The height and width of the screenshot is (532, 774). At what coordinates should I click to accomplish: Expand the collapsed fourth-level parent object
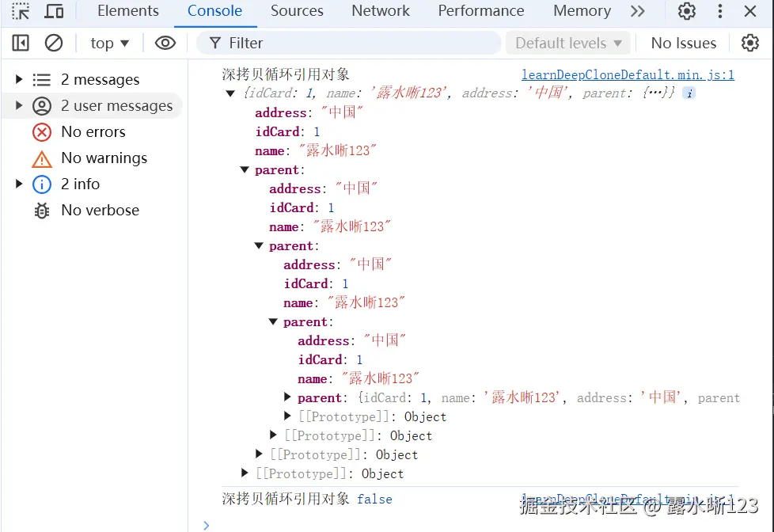[288, 397]
